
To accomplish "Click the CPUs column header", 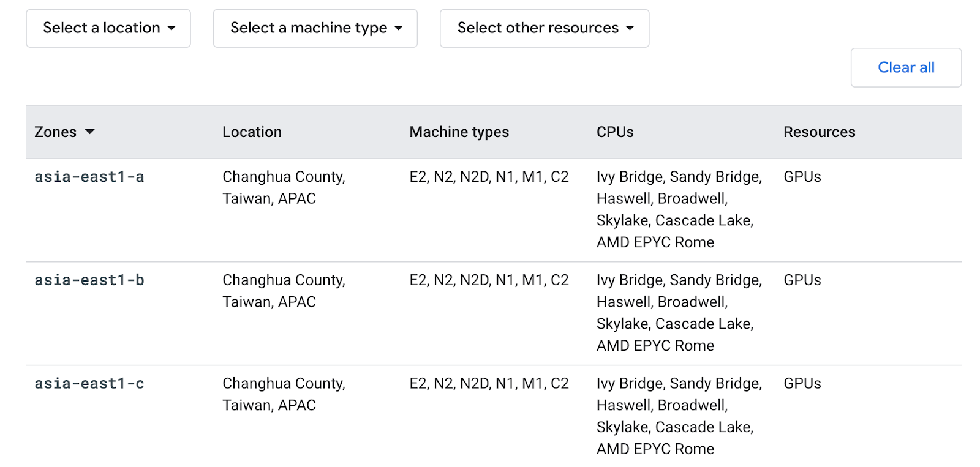I will 615,132.
